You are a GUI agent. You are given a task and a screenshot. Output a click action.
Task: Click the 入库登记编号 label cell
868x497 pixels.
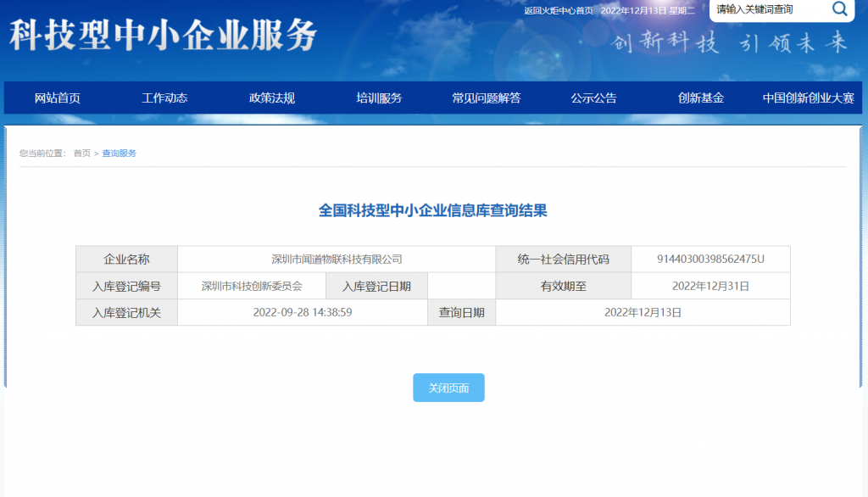127,286
